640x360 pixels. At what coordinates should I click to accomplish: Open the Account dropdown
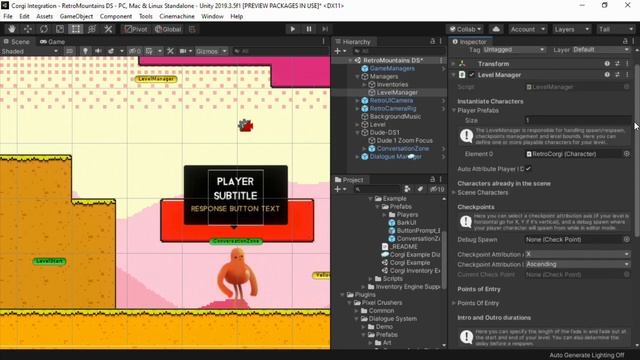tap(527, 29)
